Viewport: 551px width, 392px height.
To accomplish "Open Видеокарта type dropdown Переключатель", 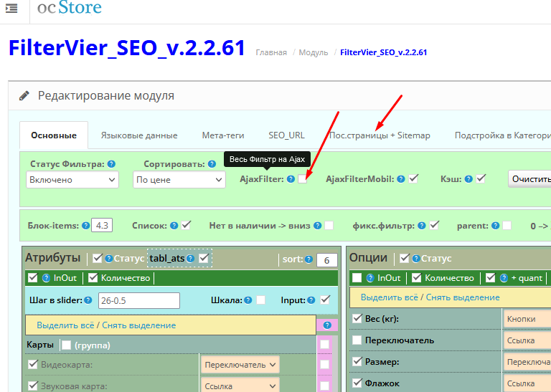I will pos(240,365).
